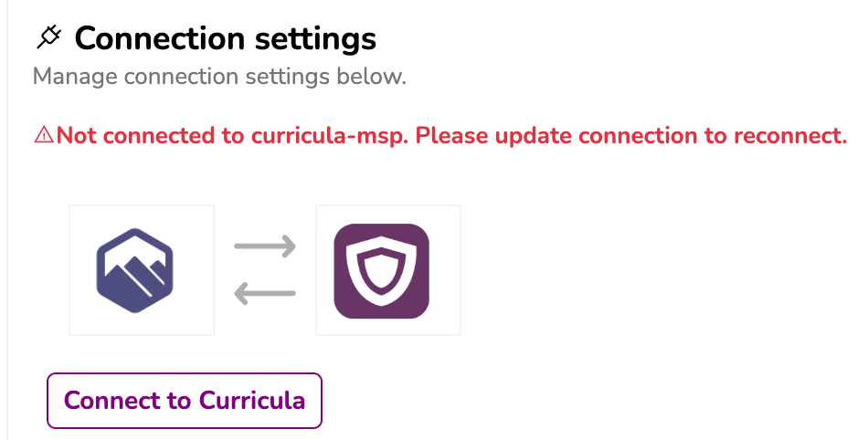Click "Please update connection to reconnect." warning sentence

(631, 136)
